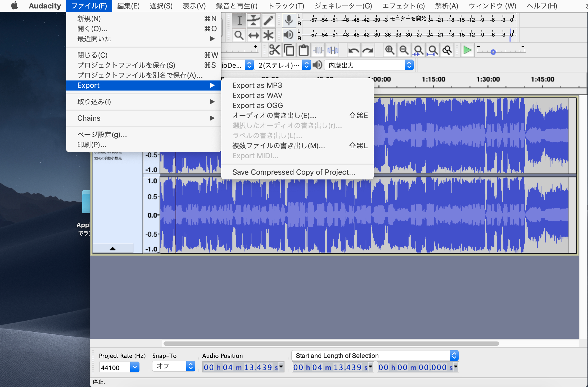The image size is (588, 387).
Task: Choose 複数ファイルの書き出し(M)...
Action: point(297,146)
